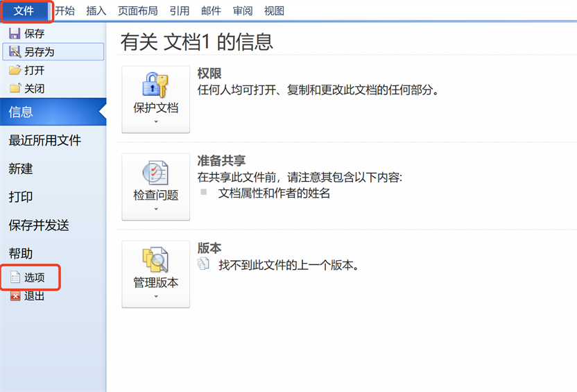This screenshot has height=392, width=577.
Task: Click the red 退出 exit icon
Action: pyautogui.click(x=15, y=296)
